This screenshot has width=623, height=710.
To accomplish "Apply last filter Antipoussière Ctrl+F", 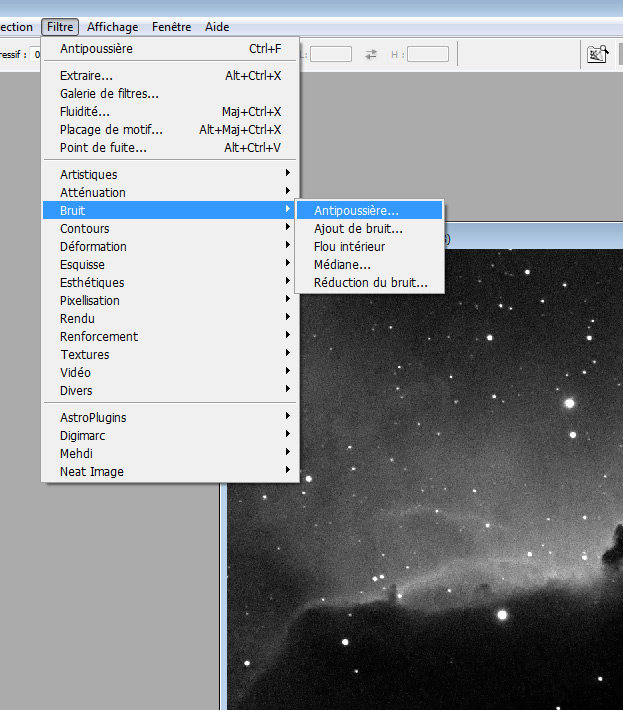I will 170,48.
